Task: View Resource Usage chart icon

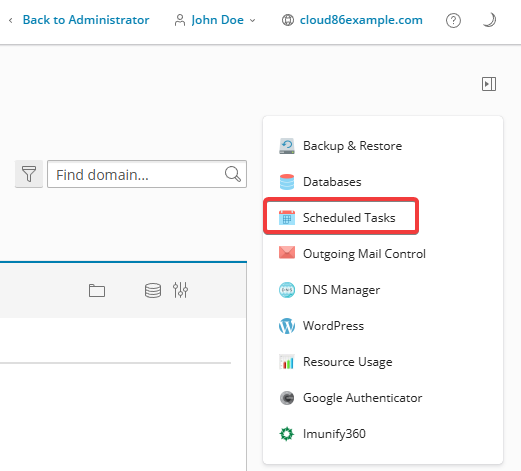Action: point(287,362)
